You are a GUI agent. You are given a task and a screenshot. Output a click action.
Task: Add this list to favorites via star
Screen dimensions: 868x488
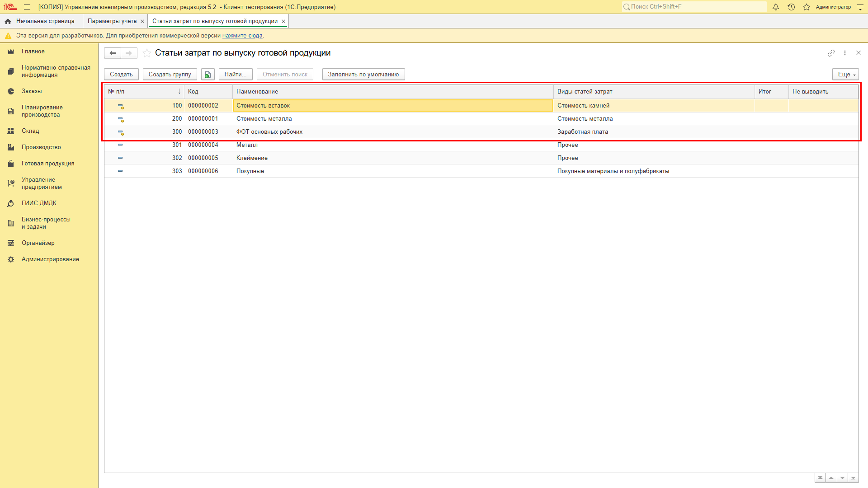click(x=147, y=53)
